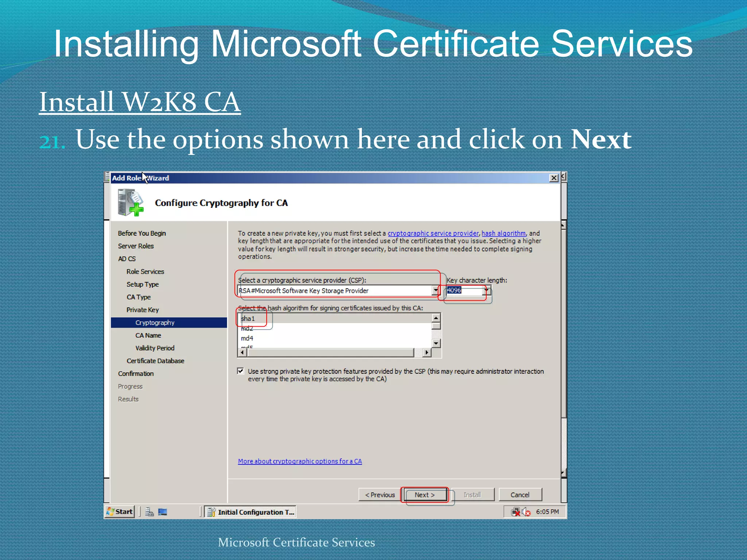Select the md2 hash algorithm
This screenshot has width=747, height=560.
pyautogui.click(x=247, y=328)
